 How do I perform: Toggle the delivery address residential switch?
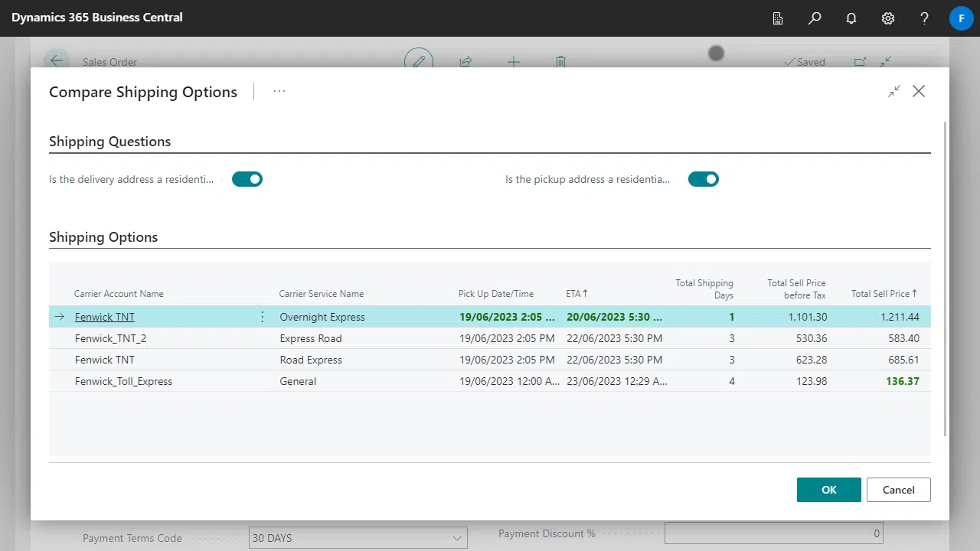[247, 179]
